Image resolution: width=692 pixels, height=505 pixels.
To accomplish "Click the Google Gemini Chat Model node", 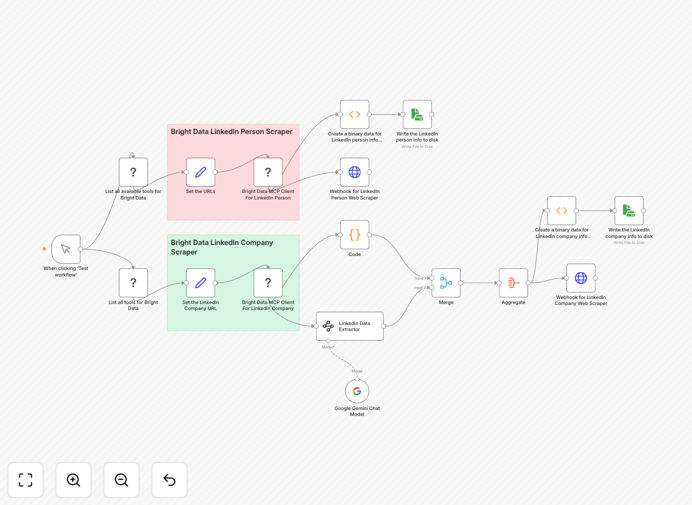I will point(357,391).
